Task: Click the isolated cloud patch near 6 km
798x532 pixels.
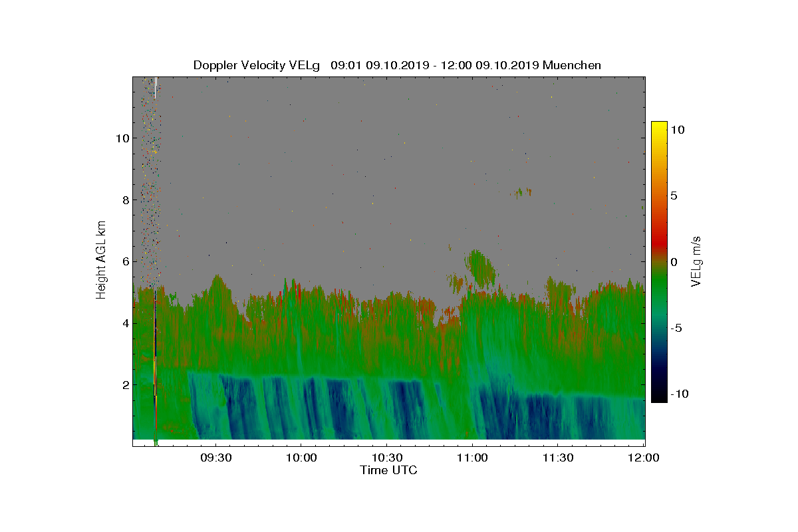Action: [481, 268]
